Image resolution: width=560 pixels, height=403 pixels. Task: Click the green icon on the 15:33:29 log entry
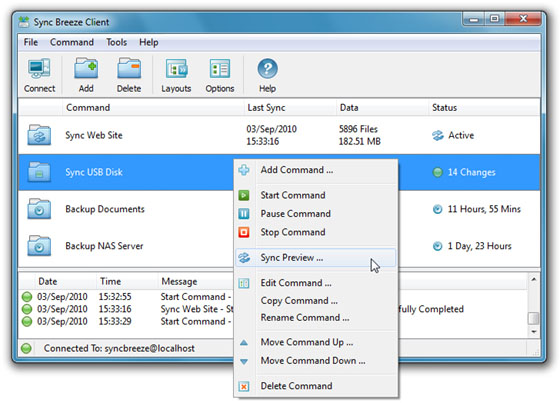tap(27, 321)
